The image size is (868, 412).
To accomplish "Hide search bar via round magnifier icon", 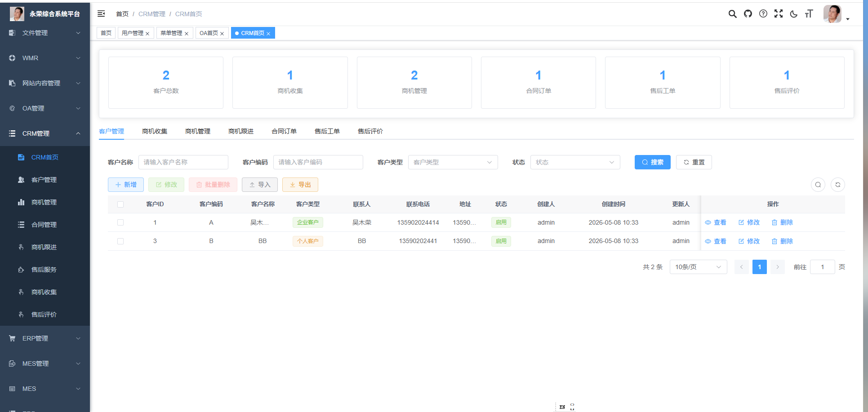I will pyautogui.click(x=818, y=185).
